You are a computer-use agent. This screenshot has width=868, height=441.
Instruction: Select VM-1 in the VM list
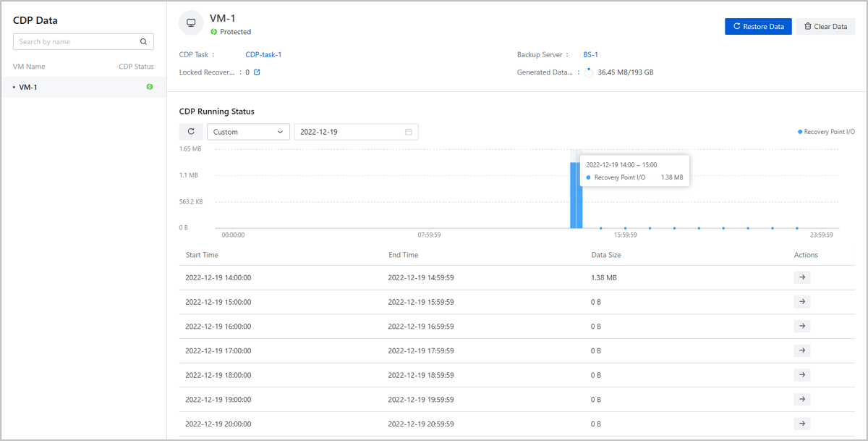[x=83, y=87]
